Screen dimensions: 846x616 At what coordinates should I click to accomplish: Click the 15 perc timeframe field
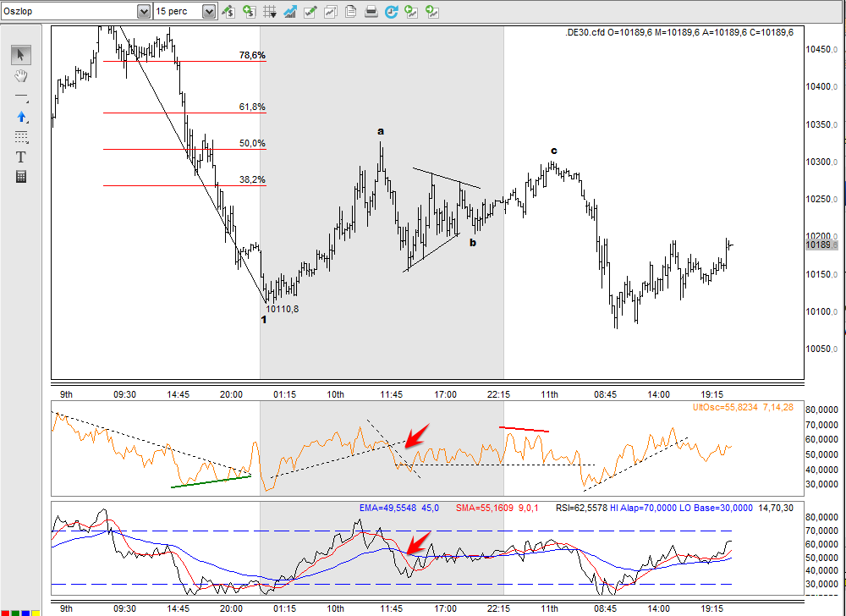pyautogui.click(x=178, y=11)
